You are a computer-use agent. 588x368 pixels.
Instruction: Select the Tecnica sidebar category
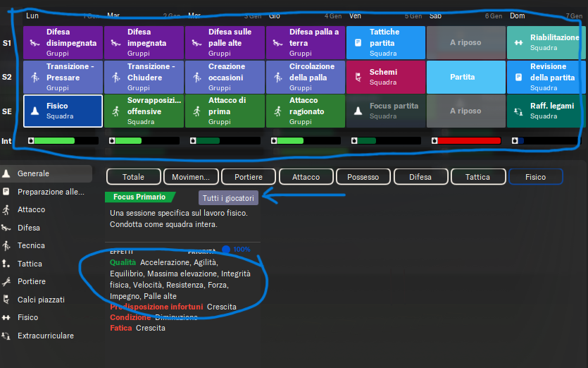tap(30, 246)
